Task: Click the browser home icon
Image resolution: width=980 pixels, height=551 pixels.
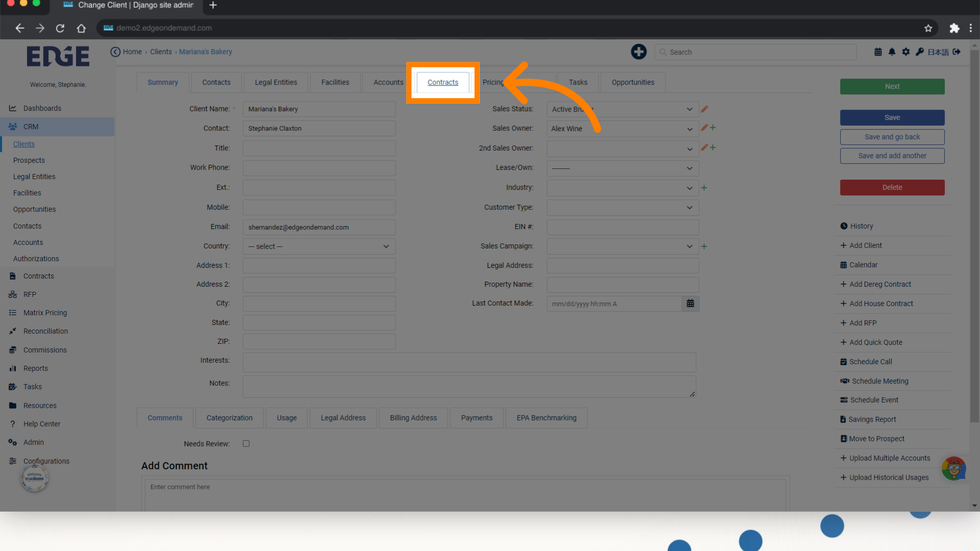Action: tap(81, 28)
